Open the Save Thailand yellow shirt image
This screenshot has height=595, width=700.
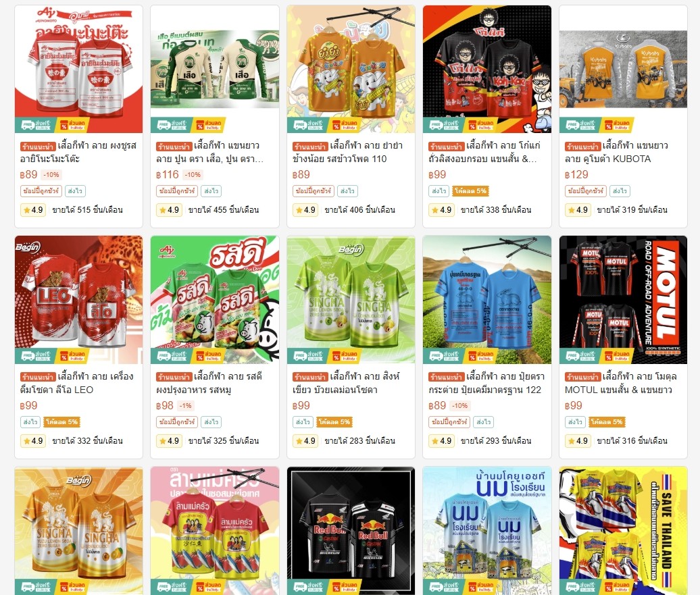[x=623, y=531]
